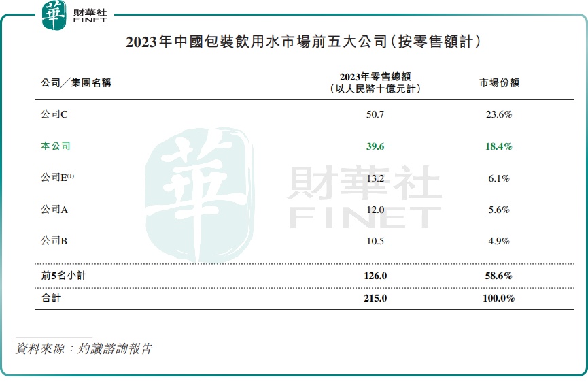Select the 公司E row label with footnote
The width and height of the screenshot is (588, 390).
[57, 178]
